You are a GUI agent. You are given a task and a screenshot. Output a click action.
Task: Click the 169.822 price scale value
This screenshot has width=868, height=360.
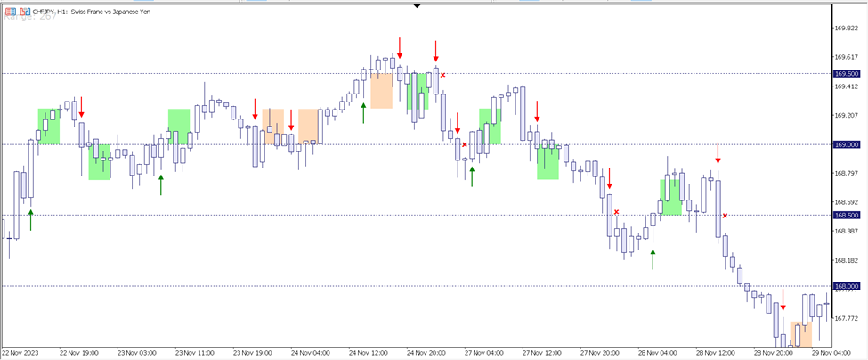[x=846, y=29]
